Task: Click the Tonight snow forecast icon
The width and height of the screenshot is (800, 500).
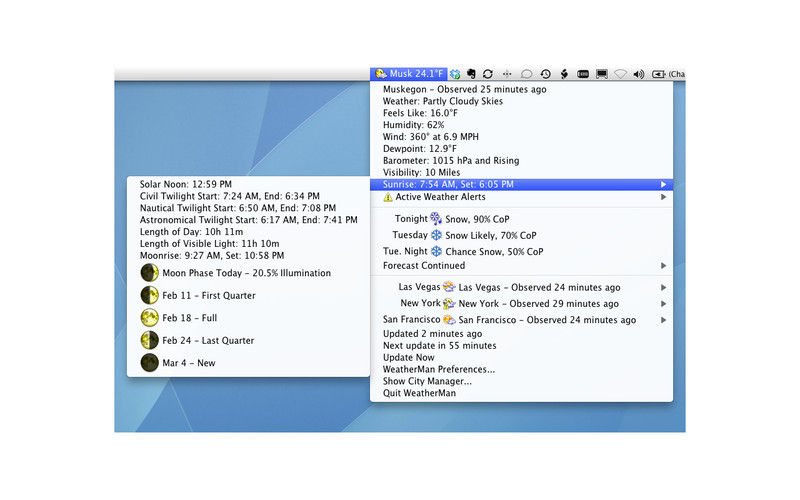Action: (436, 219)
